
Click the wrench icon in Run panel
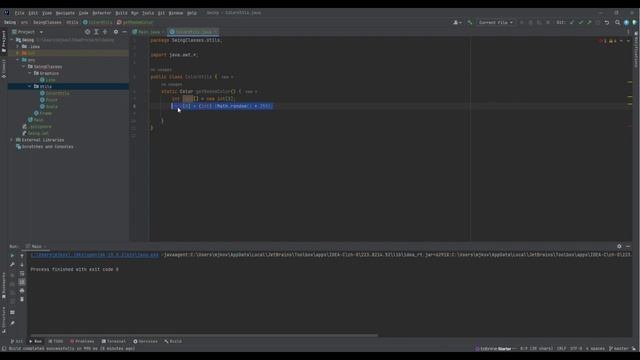coord(12,264)
